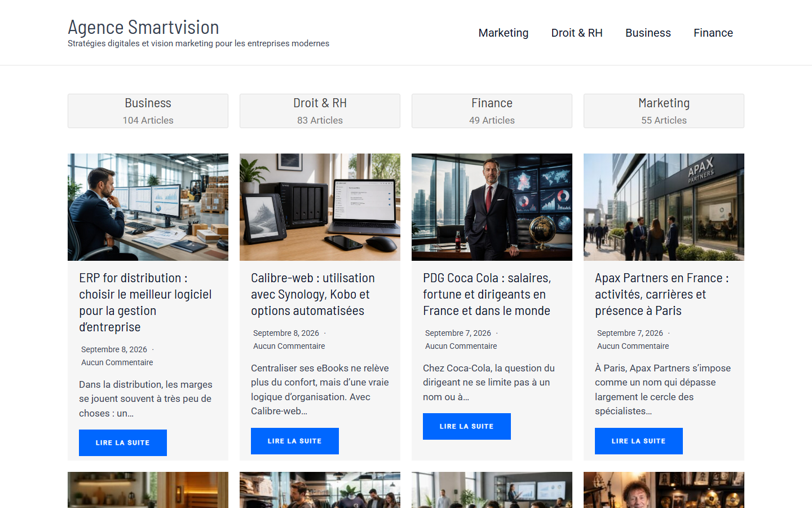Open the Calibre-web Synology article thumbnail
The width and height of the screenshot is (812, 508).
coord(320,207)
